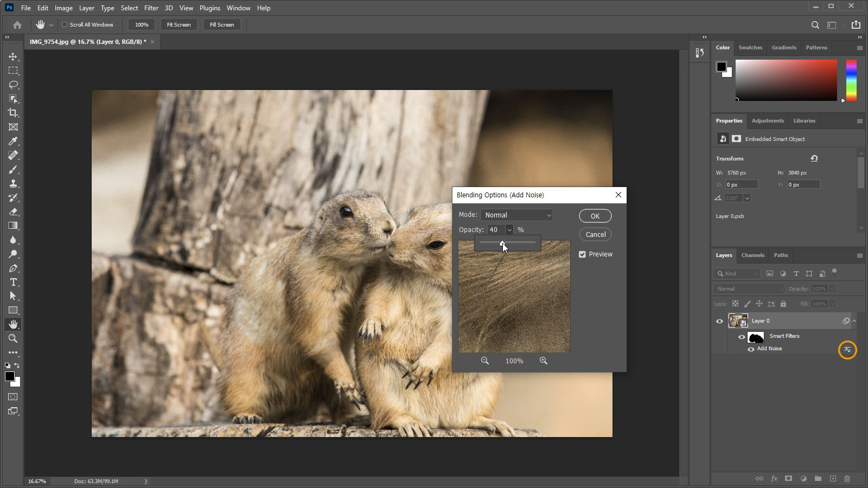868x488 pixels.
Task: Switch to the Channels tab
Action: 752,255
